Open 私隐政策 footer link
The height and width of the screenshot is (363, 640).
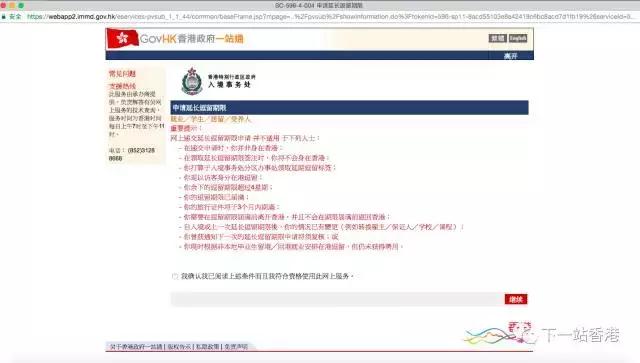click(x=207, y=347)
